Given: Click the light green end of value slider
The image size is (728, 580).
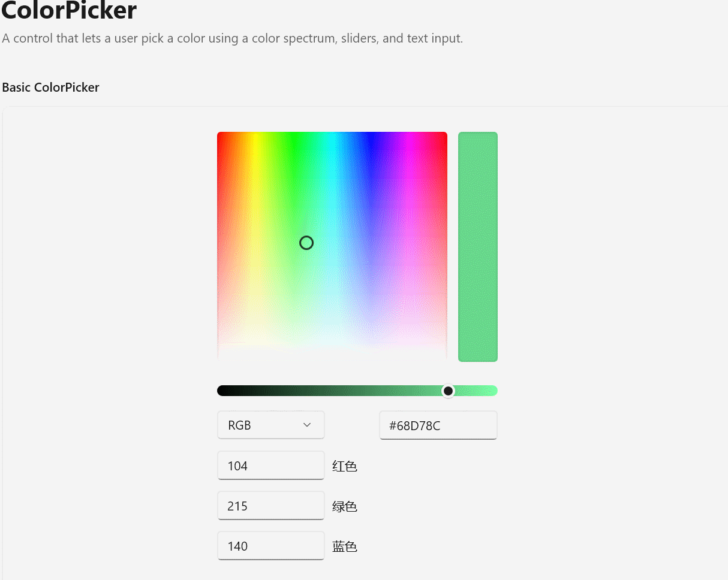Looking at the screenshot, I should click(492, 391).
